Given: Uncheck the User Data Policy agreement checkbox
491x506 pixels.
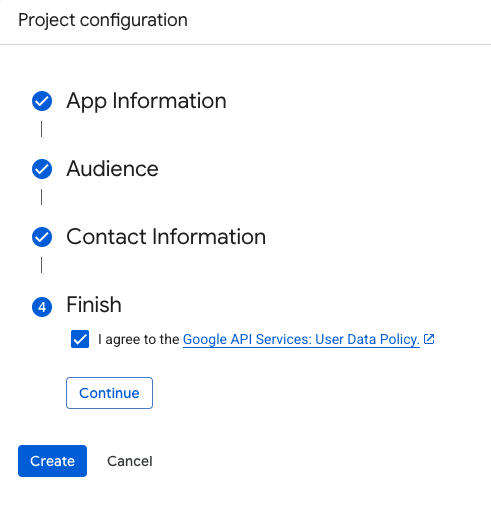Looking at the screenshot, I should click(x=80, y=339).
